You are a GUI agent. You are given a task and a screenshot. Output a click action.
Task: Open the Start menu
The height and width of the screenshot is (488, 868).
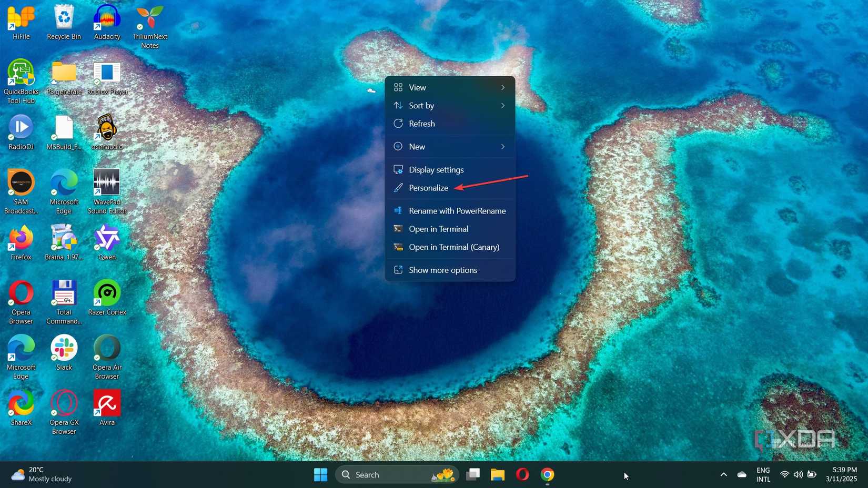[x=320, y=474]
